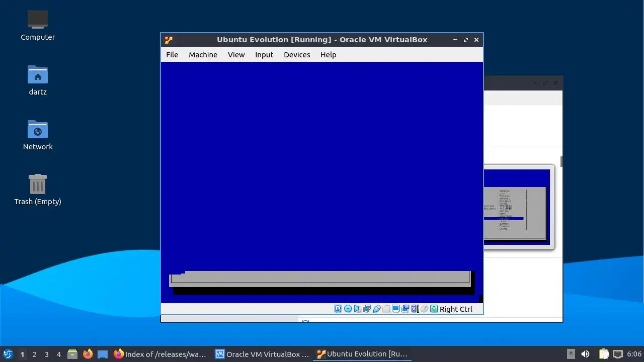Click the 6:06 clock on the taskbar

coord(634,354)
